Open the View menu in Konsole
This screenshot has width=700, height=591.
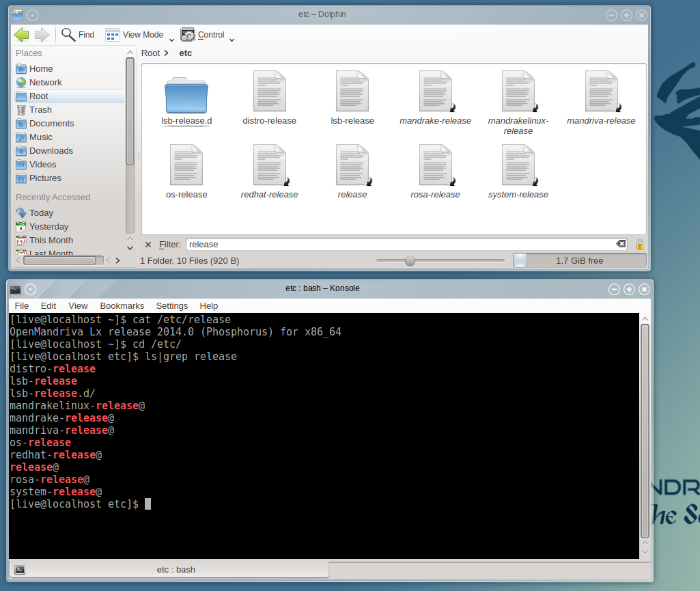(78, 306)
